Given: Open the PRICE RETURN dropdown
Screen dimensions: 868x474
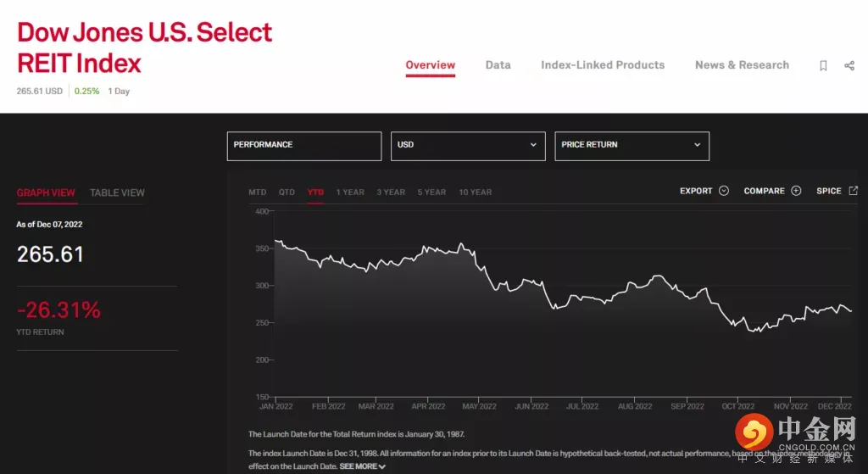Looking at the screenshot, I should (632, 146).
